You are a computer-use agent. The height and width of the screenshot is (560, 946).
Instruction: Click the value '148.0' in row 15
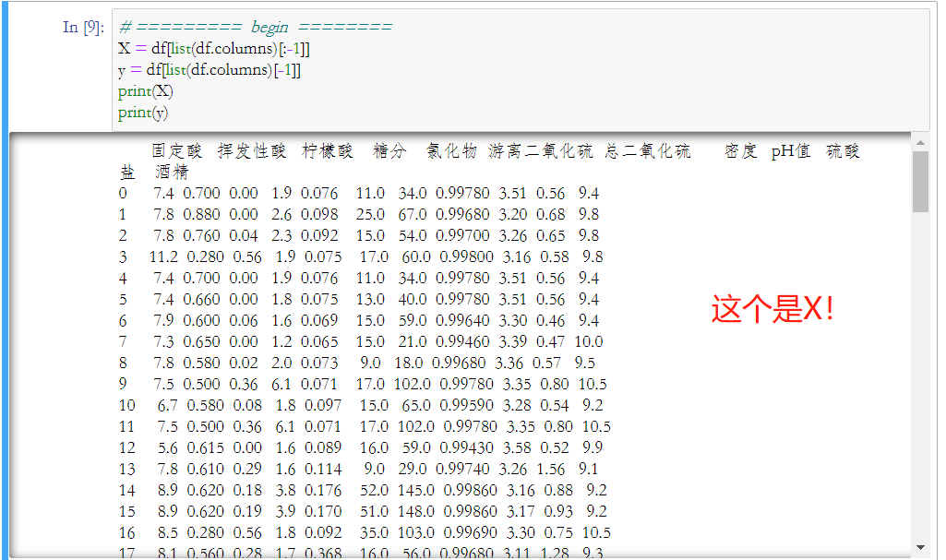coord(416,511)
